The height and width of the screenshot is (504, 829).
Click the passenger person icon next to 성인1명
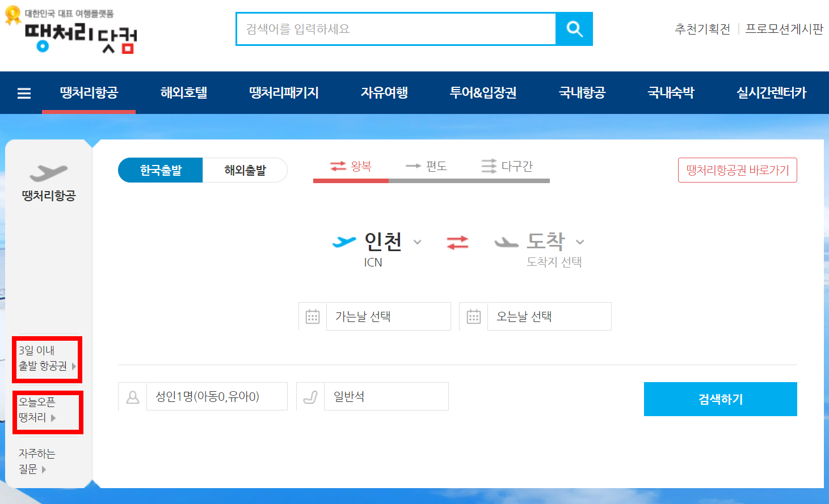(x=133, y=396)
